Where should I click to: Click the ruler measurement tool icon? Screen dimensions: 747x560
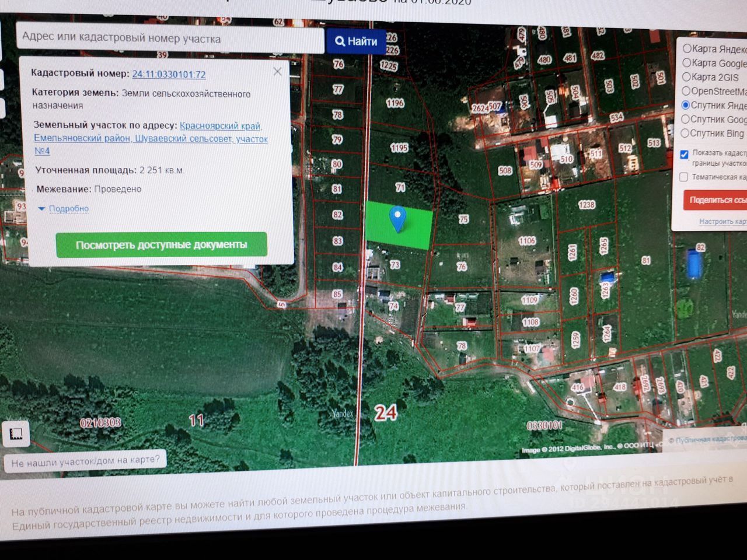pos(16,433)
